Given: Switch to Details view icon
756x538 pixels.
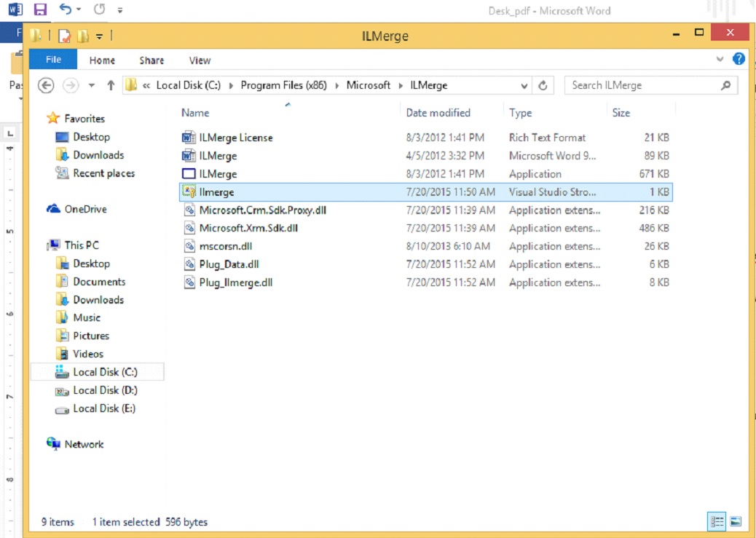Looking at the screenshot, I should click(717, 521).
